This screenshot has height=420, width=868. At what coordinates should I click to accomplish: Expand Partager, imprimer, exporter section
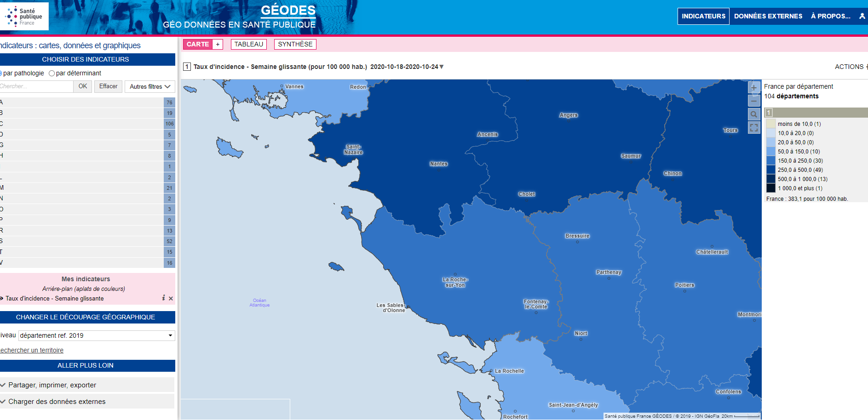(x=87, y=385)
